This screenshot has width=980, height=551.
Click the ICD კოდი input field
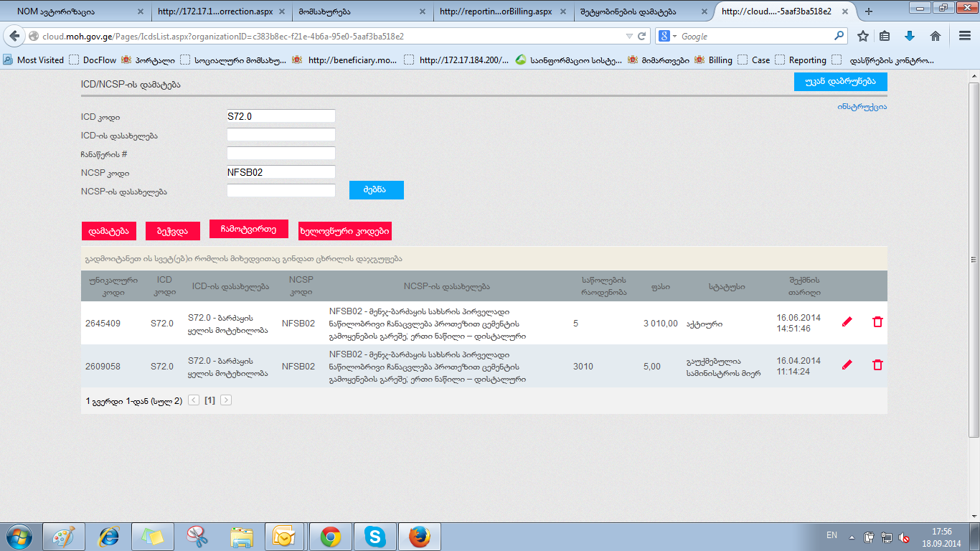(x=281, y=116)
